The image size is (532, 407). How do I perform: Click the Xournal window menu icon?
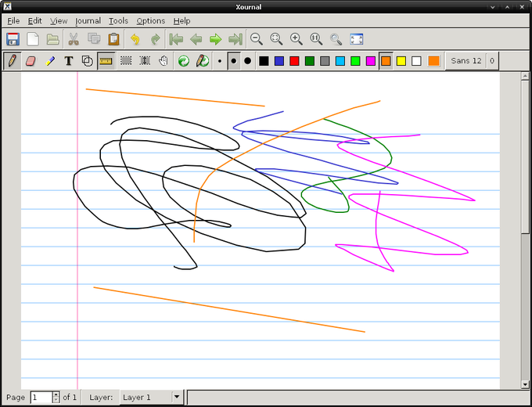coord(7,6)
